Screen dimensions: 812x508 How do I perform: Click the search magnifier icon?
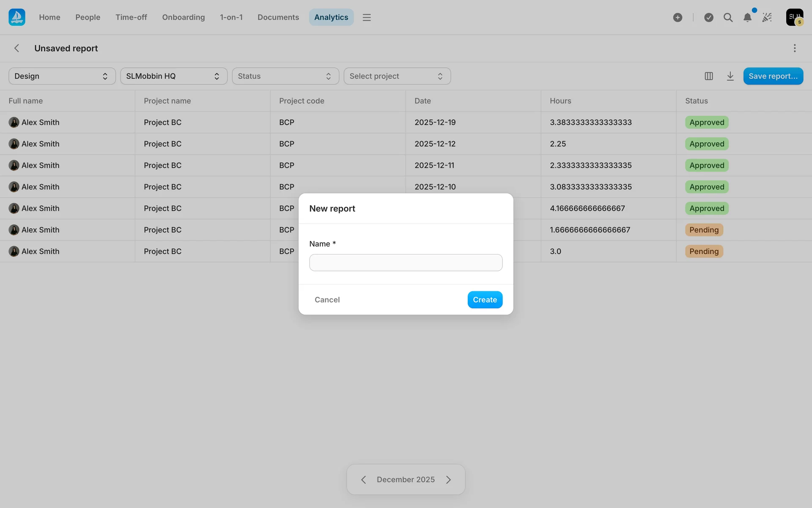728,17
